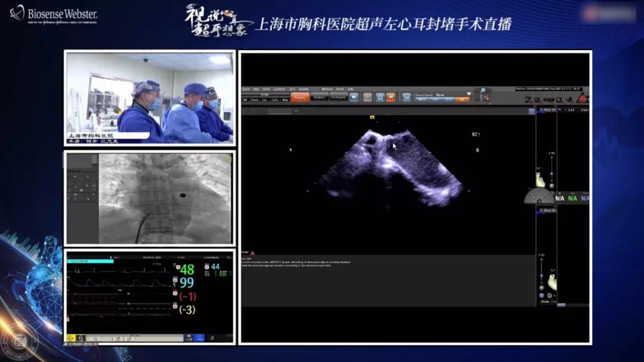Toggle the Ablation mode button
Viewport: 644px width, 362px height.
tap(320, 97)
